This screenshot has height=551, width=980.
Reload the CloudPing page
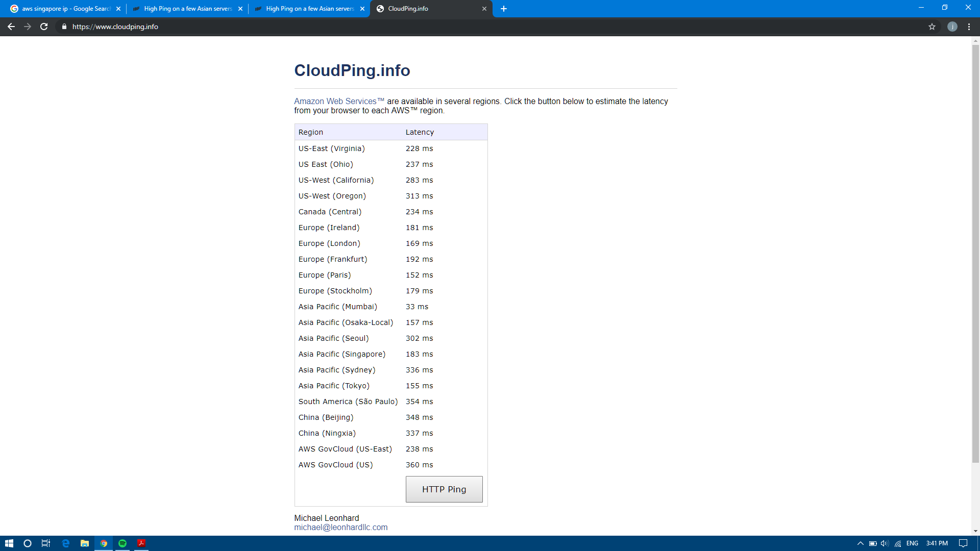tap(44, 27)
